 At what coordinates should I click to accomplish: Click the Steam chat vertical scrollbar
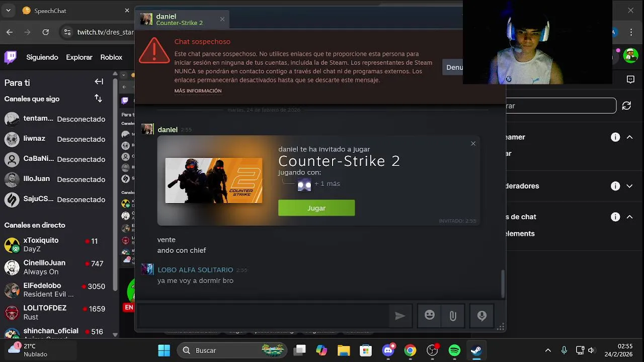click(502, 284)
